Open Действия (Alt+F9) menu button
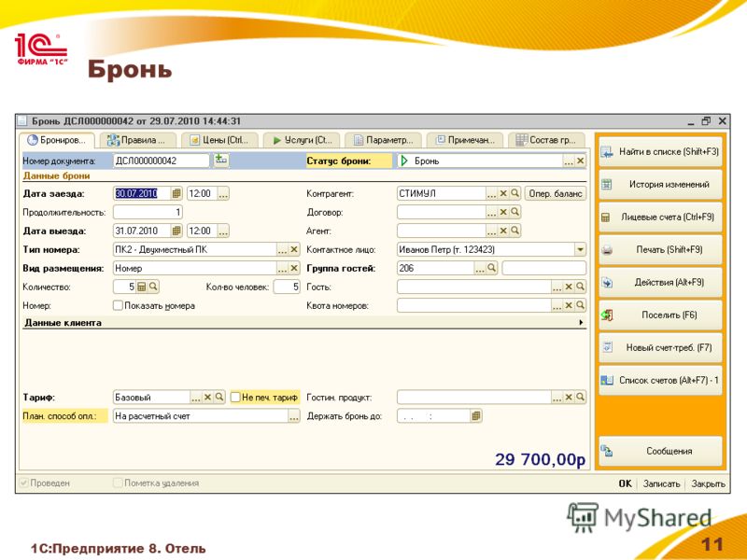747x560 pixels. pyautogui.click(x=660, y=283)
